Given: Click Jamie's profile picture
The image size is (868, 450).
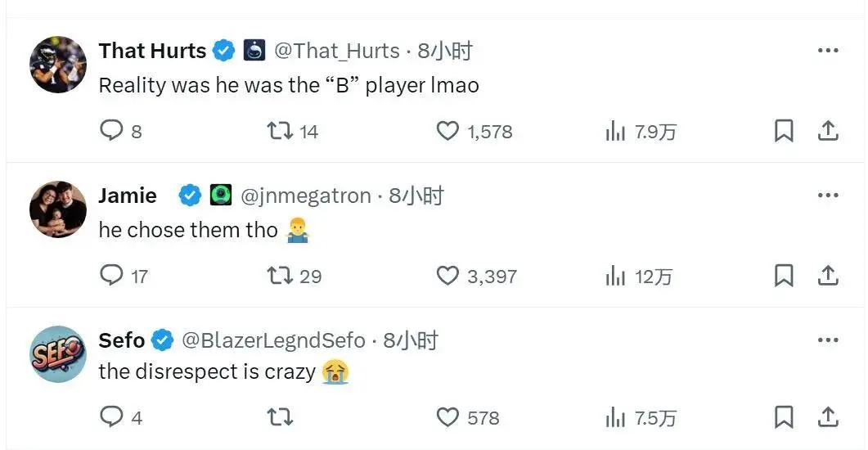Looking at the screenshot, I should pyautogui.click(x=58, y=209).
